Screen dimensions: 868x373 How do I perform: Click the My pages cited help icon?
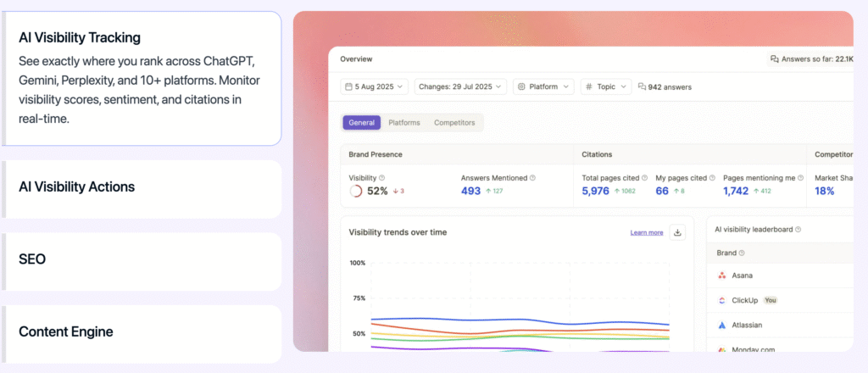712,178
